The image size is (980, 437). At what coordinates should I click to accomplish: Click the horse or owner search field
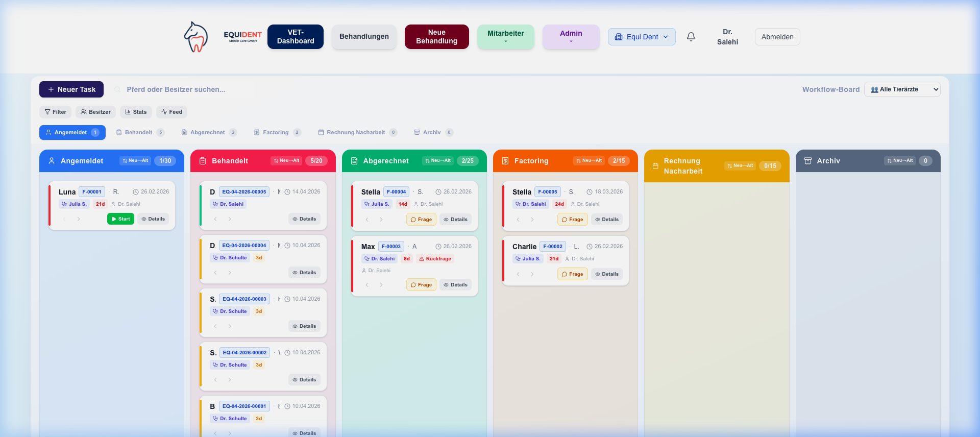184,89
